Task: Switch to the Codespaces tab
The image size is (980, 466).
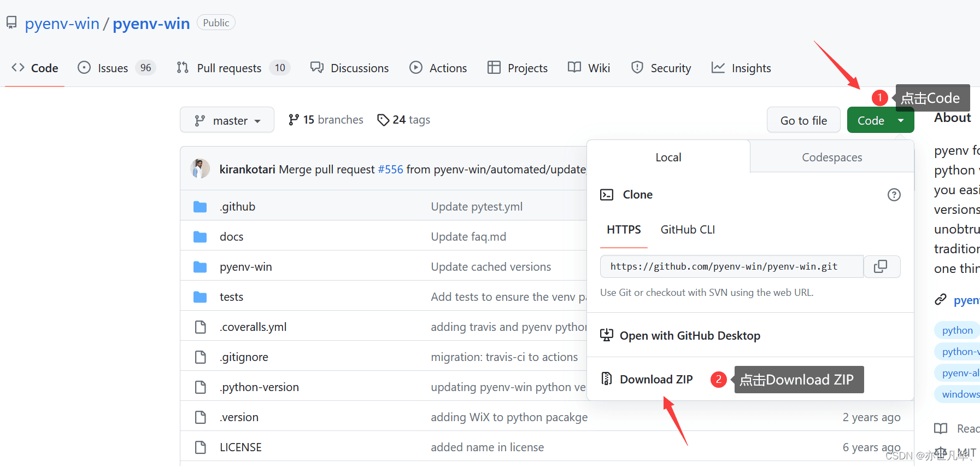Action: click(x=832, y=157)
